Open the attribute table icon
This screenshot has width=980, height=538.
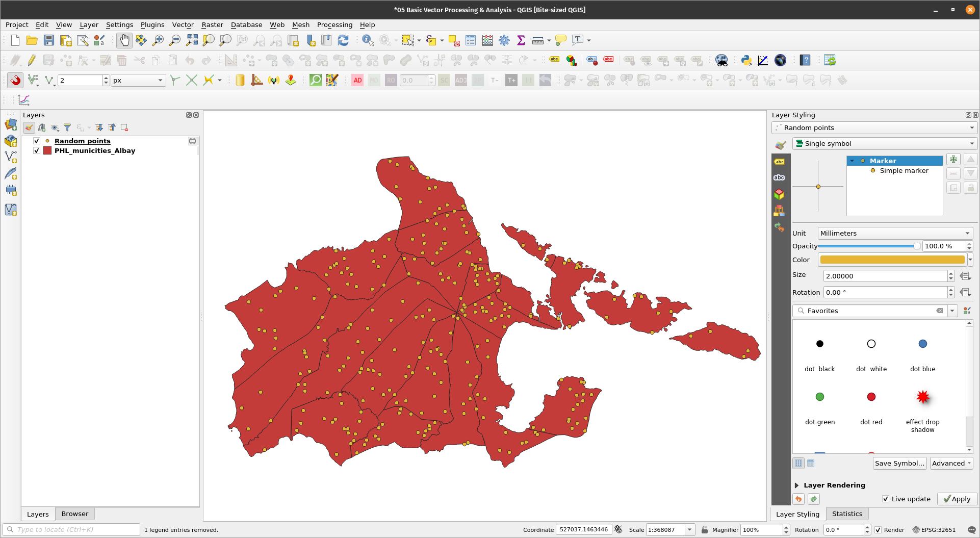(470, 40)
